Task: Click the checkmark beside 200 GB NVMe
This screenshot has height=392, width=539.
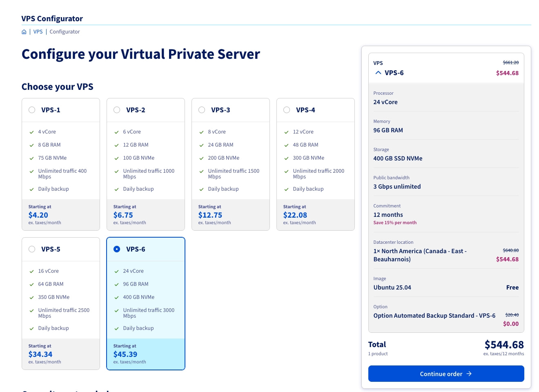Action: pos(201,158)
